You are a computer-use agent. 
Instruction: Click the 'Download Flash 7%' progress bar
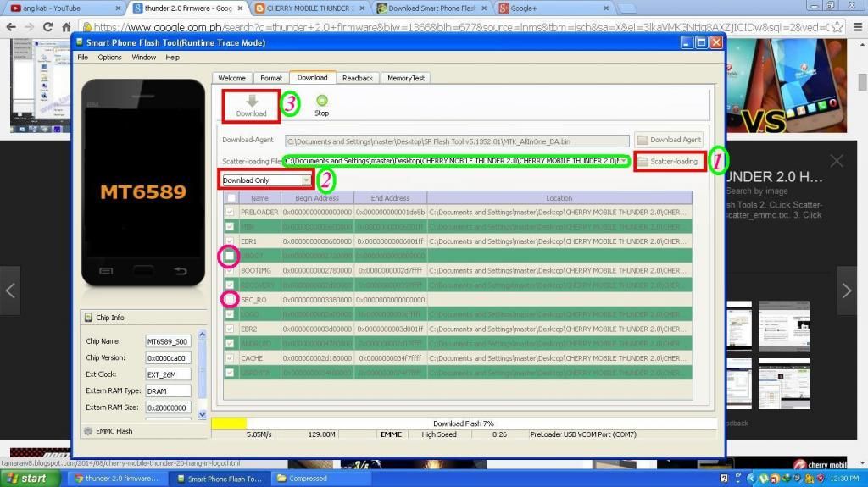(464, 423)
